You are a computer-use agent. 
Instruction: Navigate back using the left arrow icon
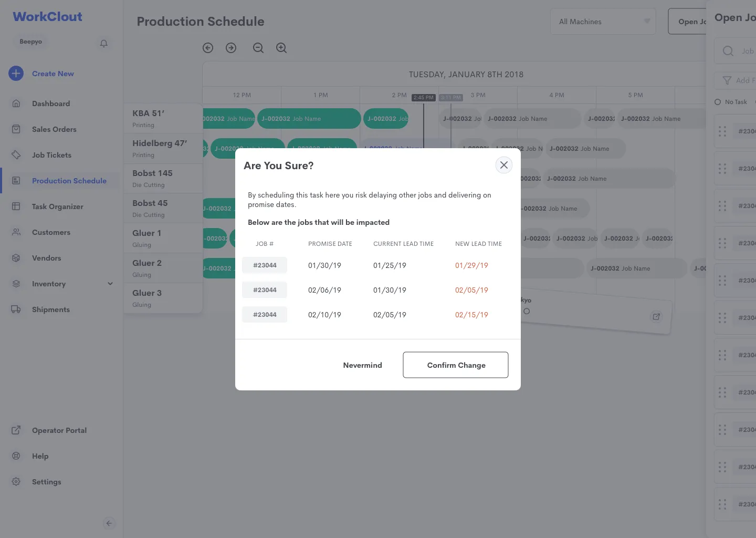point(208,48)
